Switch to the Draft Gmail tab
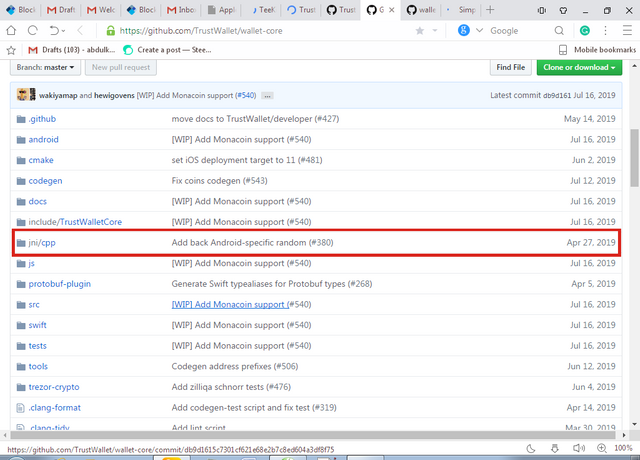The width and height of the screenshot is (640, 460). 61,10
